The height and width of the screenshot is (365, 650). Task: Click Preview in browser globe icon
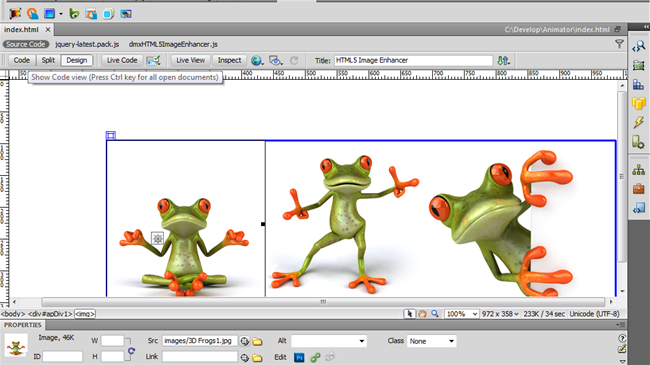coord(257,61)
